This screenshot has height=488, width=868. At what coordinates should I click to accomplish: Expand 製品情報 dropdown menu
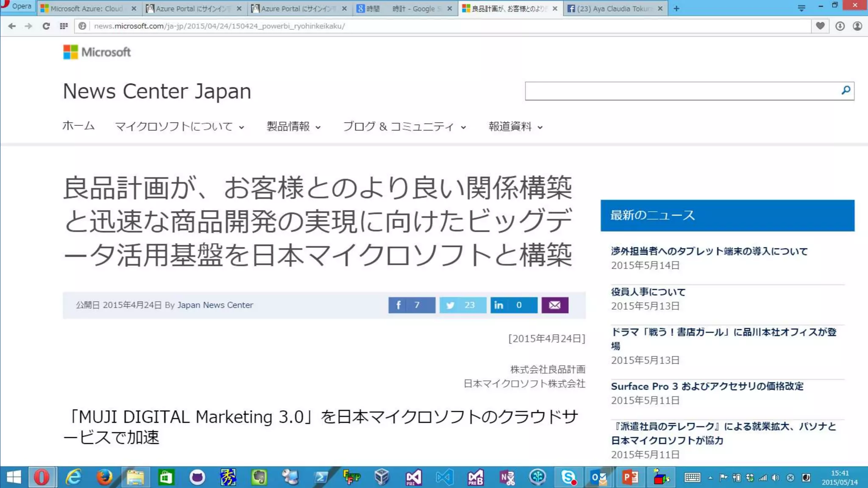coord(293,127)
